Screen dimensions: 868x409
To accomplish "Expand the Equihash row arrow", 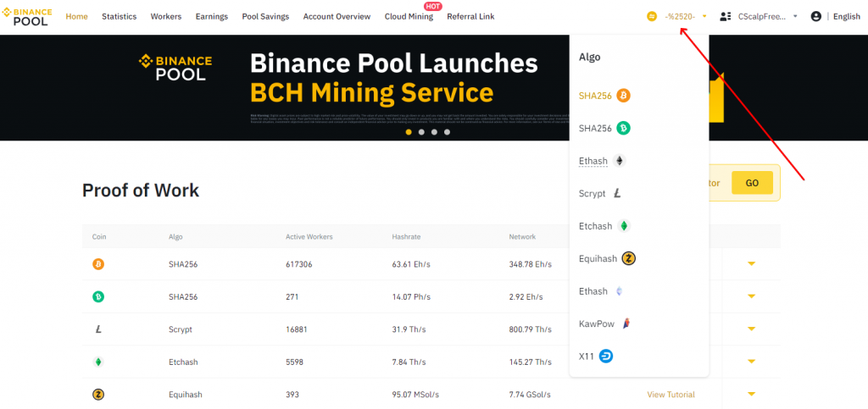I will click(x=751, y=395).
